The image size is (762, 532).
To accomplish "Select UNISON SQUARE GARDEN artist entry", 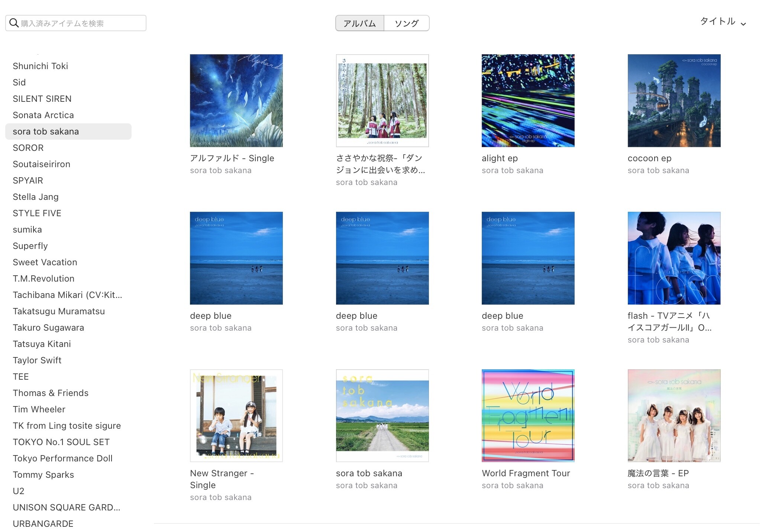I will point(66,507).
